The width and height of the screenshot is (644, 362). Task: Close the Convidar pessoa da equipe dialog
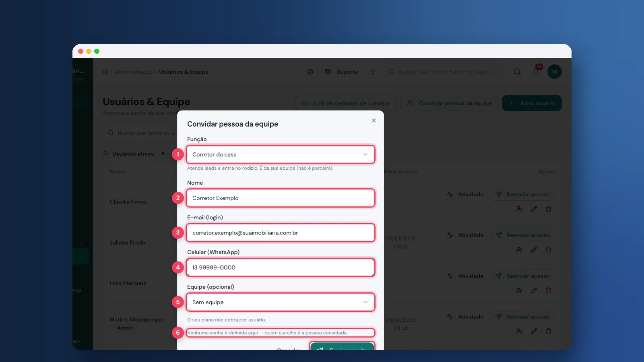click(374, 120)
